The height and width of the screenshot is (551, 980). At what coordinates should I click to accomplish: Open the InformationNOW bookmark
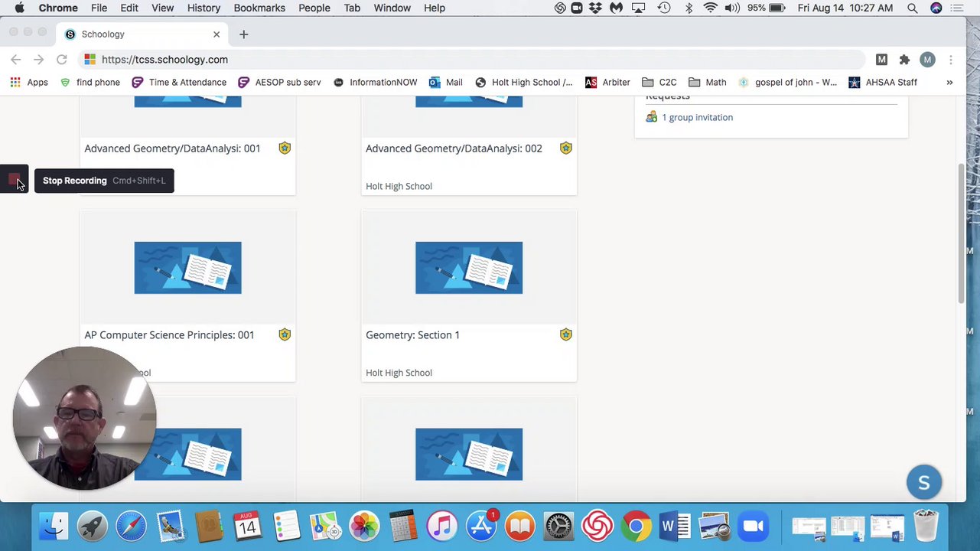[x=375, y=82]
